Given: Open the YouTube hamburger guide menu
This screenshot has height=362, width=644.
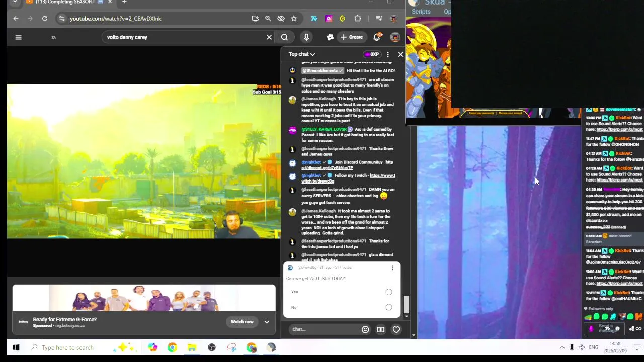Looking at the screenshot, I should click(x=18, y=37).
